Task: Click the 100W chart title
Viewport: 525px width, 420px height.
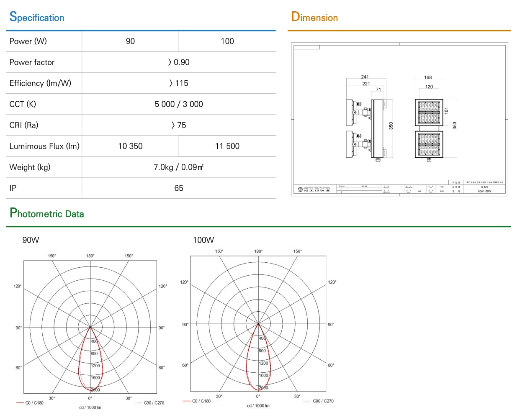Action: [x=203, y=240]
